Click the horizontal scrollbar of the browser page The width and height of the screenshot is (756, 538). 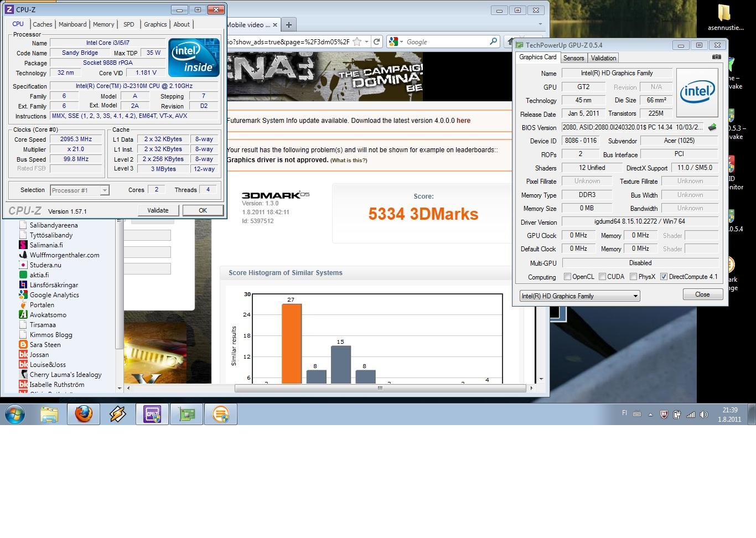point(380,388)
